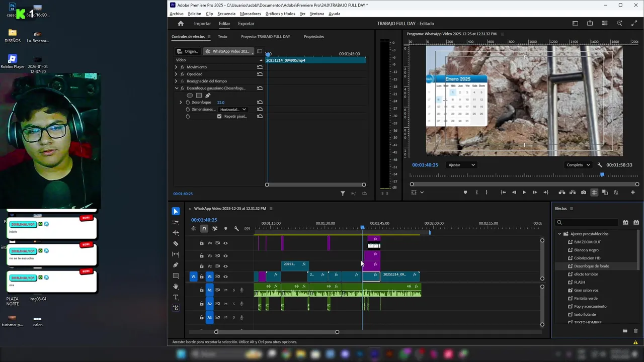The height and width of the screenshot is (362, 644).
Task: Switch to the Texto panel tab
Action: [222, 36]
